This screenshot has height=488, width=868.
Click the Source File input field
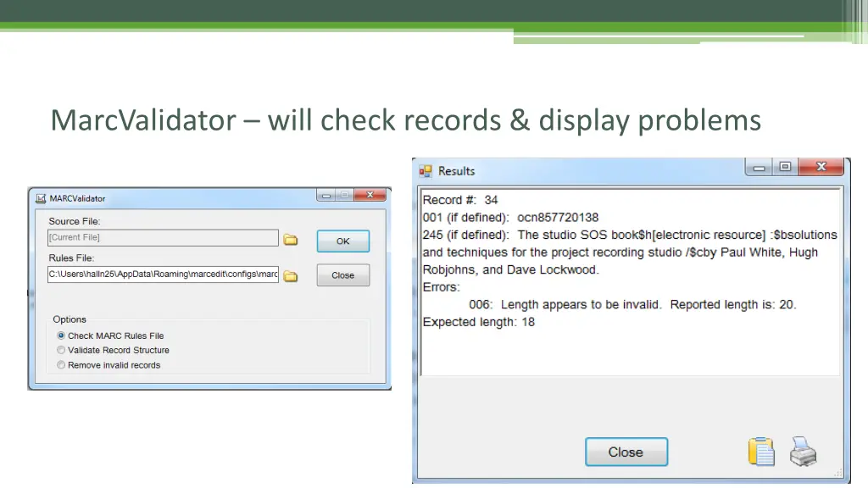[x=163, y=238]
